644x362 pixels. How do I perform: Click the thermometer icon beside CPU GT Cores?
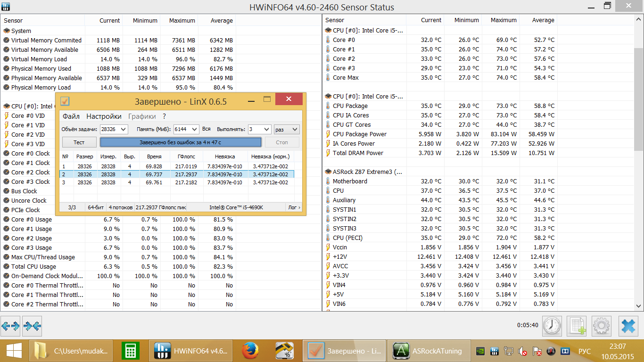328,125
